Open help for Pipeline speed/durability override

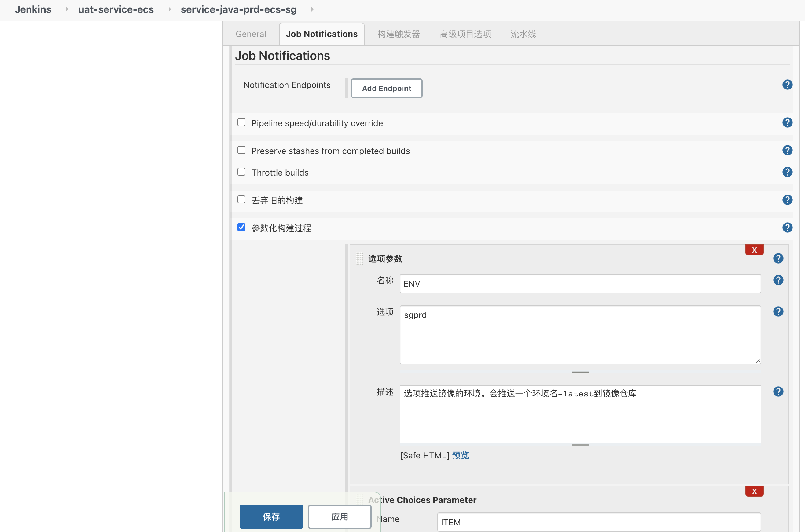[787, 123]
